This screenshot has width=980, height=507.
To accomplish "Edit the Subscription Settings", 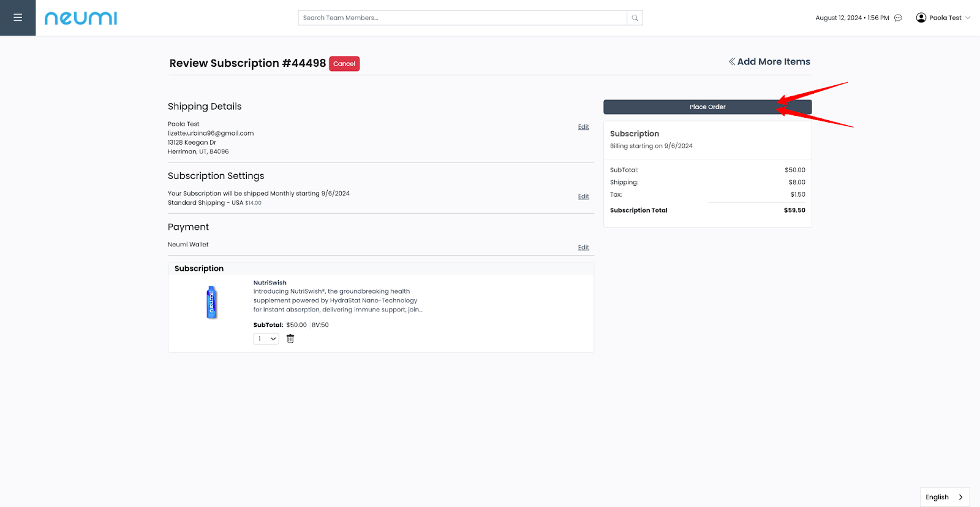I will (x=583, y=197).
